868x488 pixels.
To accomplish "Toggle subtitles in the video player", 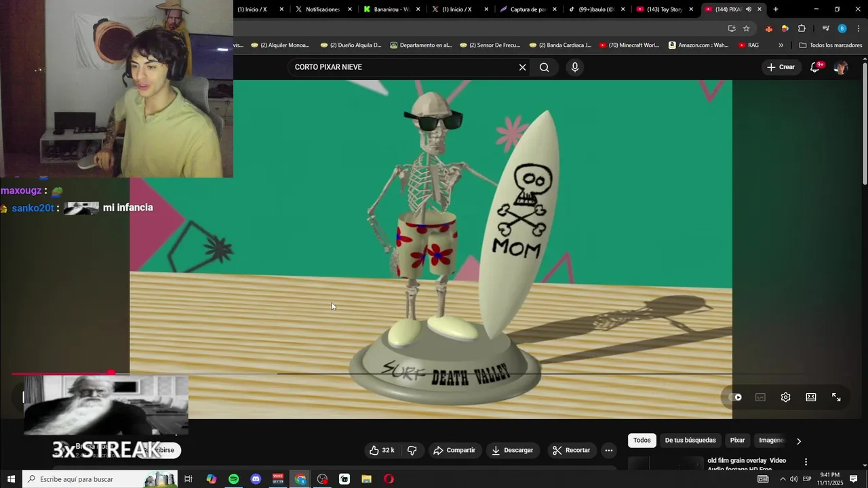I will [x=760, y=397].
